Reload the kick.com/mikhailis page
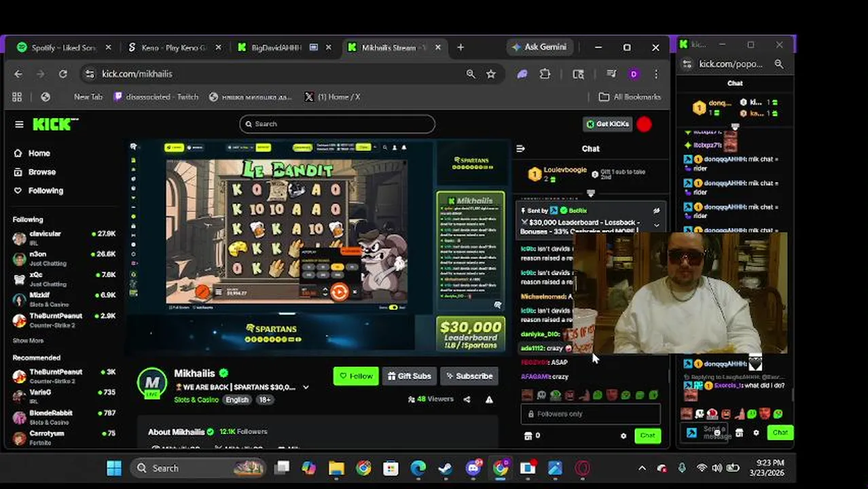868x489 pixels. [63, 74]
